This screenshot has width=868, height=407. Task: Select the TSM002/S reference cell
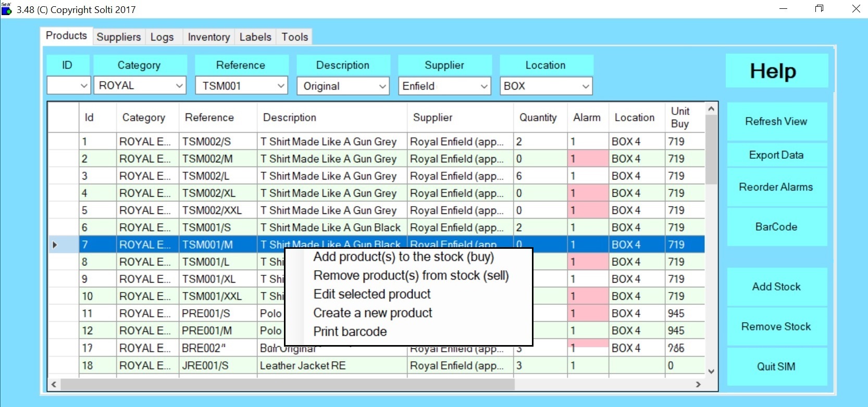pos(218,142)
